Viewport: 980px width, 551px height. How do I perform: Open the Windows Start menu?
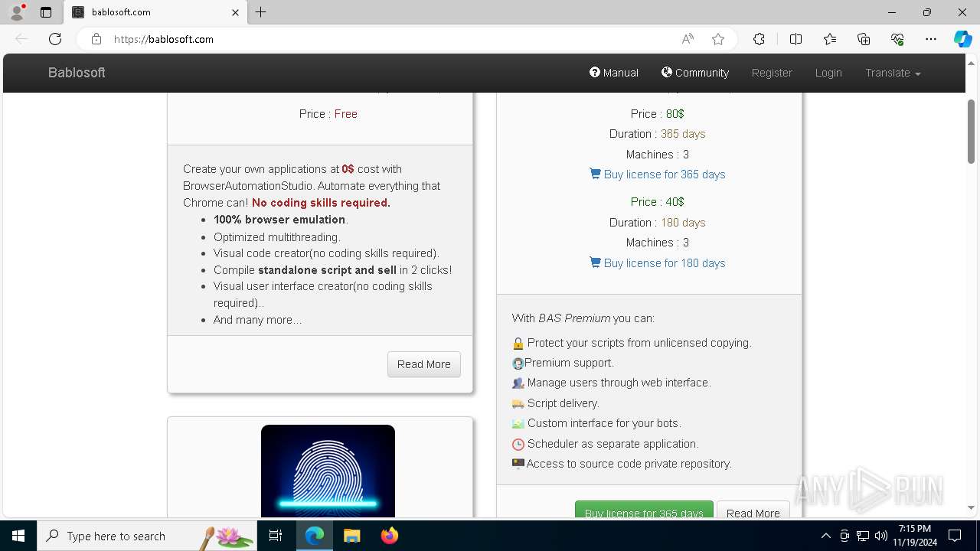18,536
